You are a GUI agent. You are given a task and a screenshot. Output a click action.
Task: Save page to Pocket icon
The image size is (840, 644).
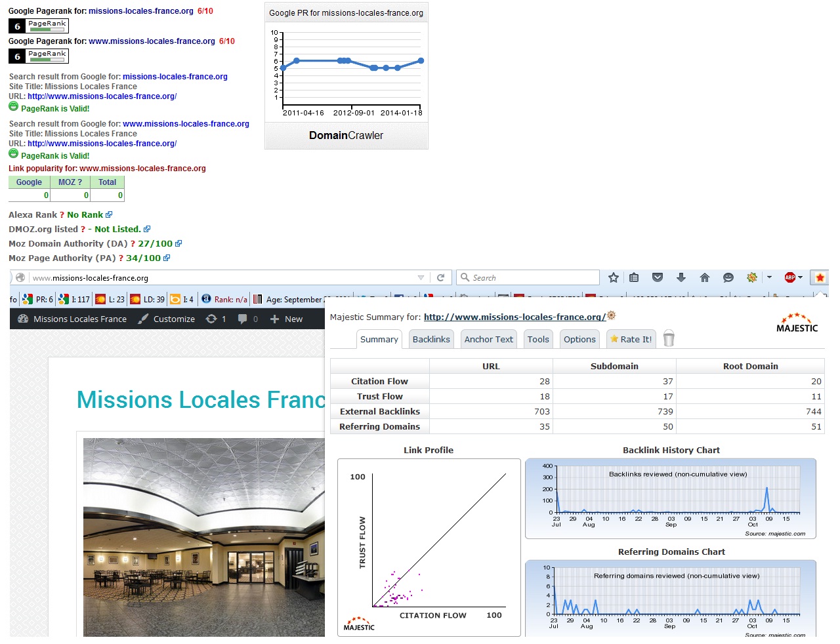[x=658, y=277]
